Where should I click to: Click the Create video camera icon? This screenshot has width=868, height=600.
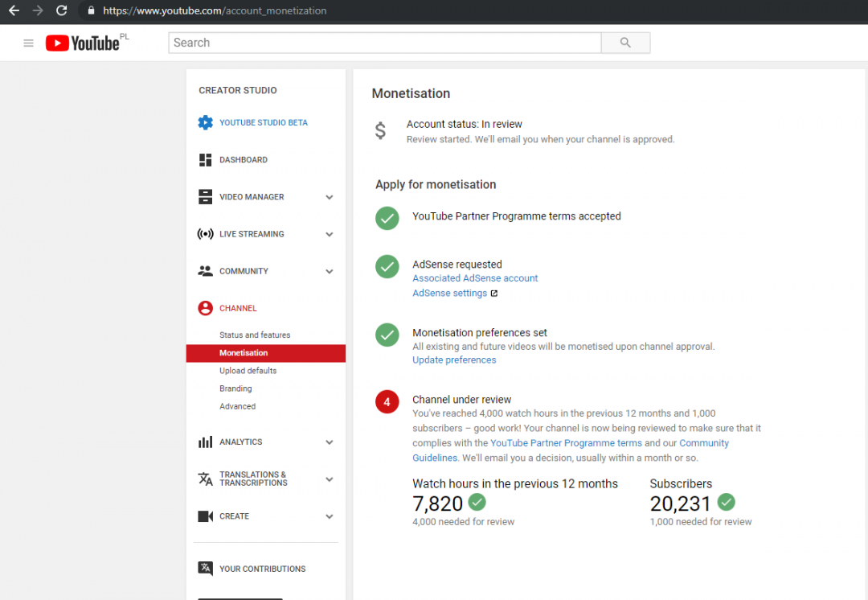coord(206,516)
